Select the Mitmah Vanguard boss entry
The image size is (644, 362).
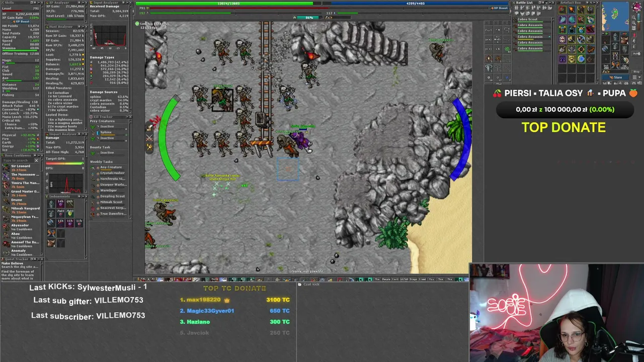tap(21, 210)
